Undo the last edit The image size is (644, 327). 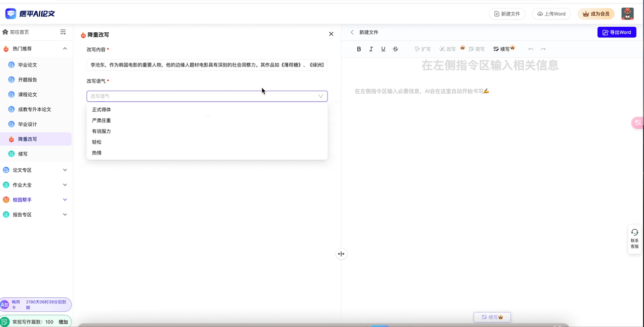point(531,49)
